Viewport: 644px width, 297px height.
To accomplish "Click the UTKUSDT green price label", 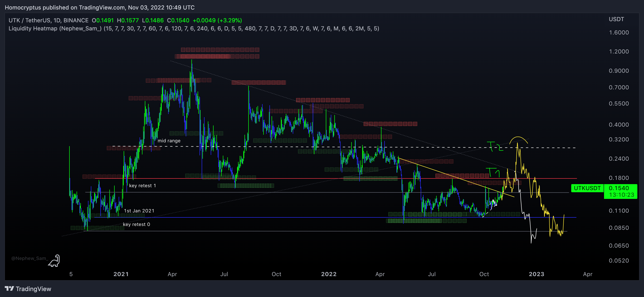I will (x=587, y=188).
